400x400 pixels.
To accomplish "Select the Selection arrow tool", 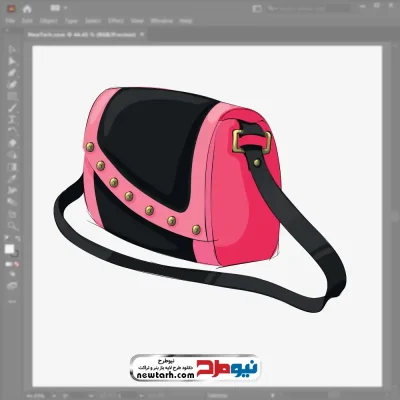I will 12,50.
